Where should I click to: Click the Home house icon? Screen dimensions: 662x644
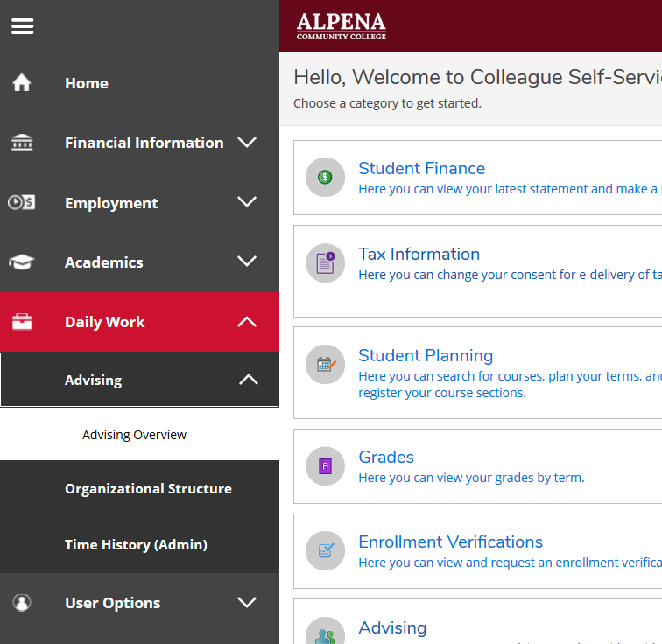click(x=22, y=82)
